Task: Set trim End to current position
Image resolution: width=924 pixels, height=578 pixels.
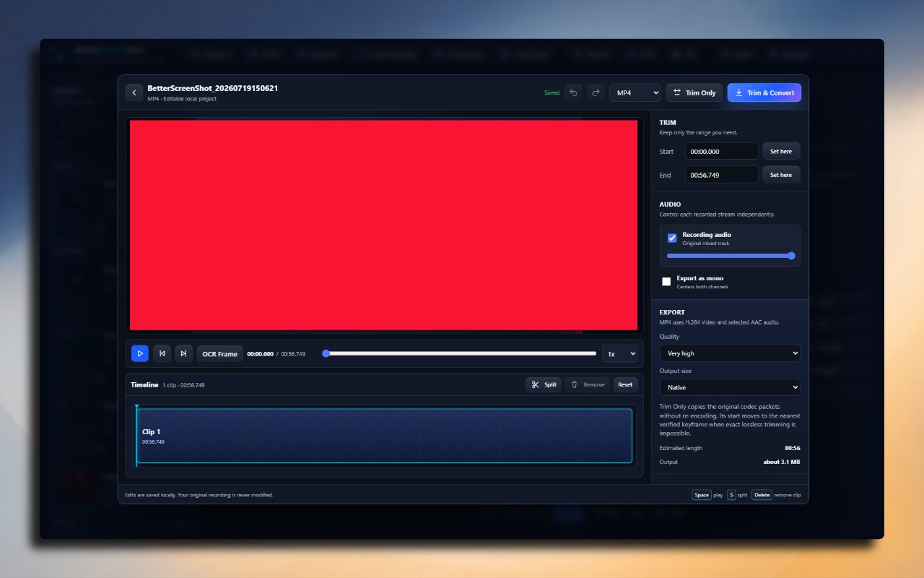Action: (781, 175)
